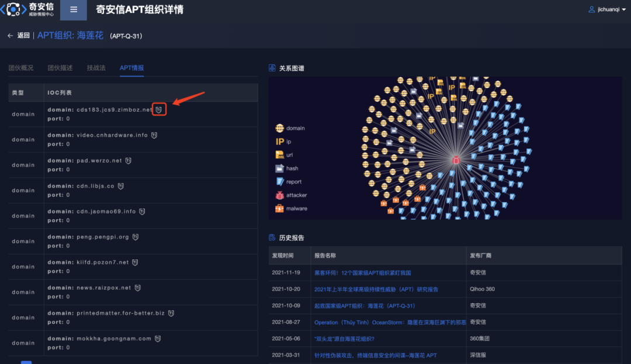
Task: Click shield icon beside news.raizpox.net
Action: click(138, 287)
